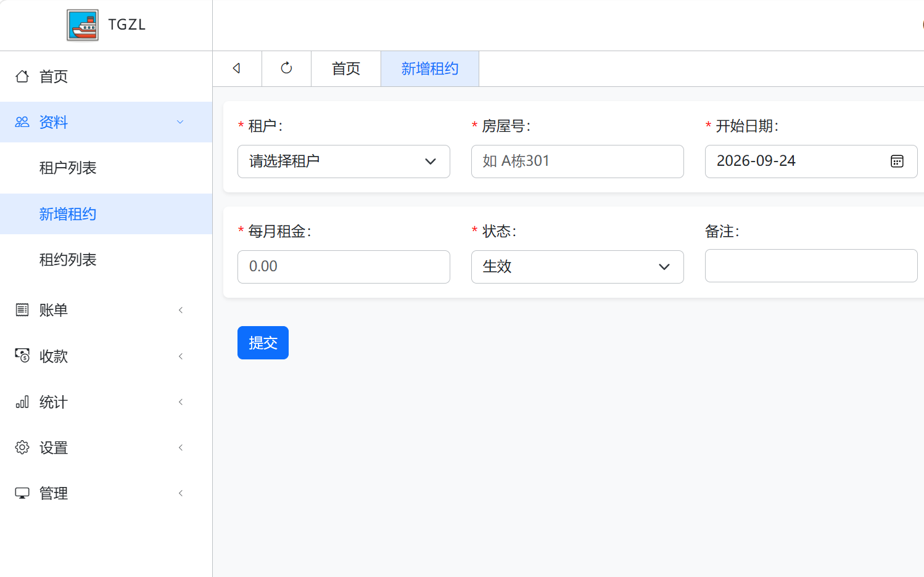924x577 pixels.
Task: Click the 提交 submit button
Action: coord(263,343)
